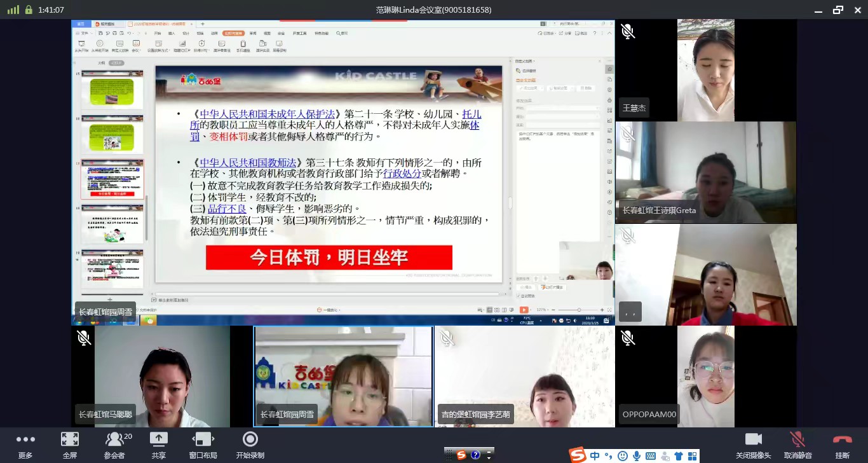Screen dimensions: 868x463
Task: Click link 中华人民共和国教师法
Action: point(248,163)
